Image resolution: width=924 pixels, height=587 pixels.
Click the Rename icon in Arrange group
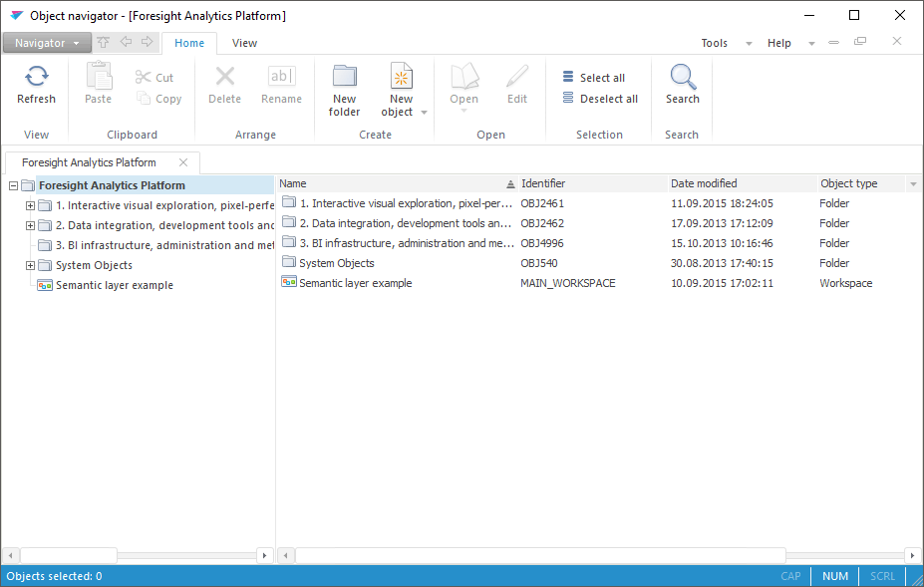(282, 76)
